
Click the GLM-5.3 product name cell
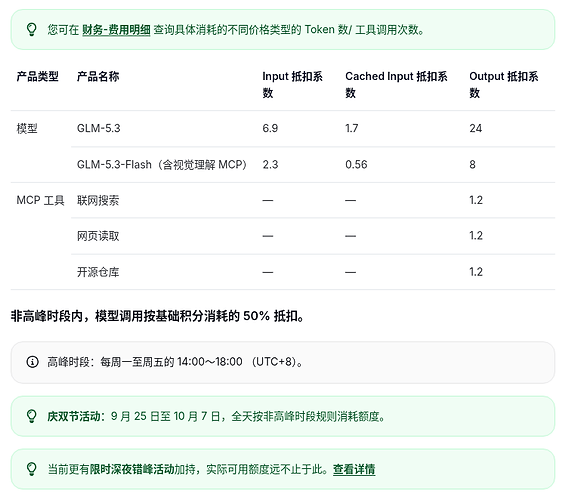99,128
